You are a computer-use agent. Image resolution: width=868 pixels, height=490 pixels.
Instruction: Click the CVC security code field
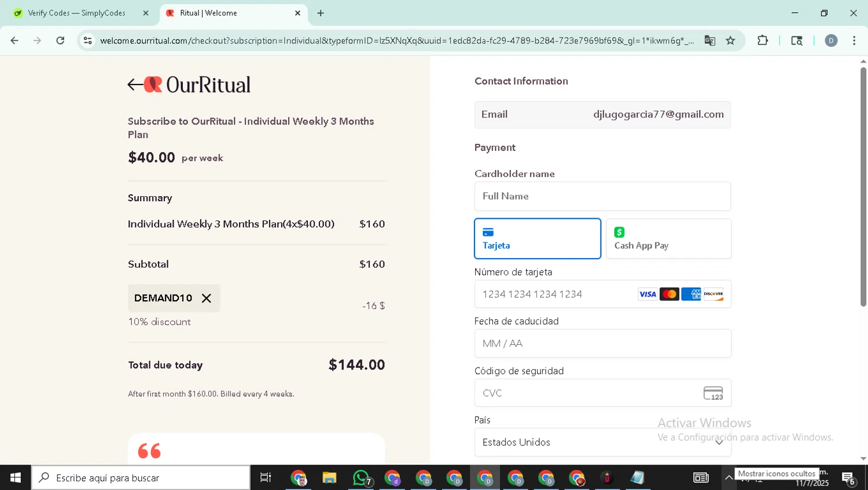click(602, 393)
